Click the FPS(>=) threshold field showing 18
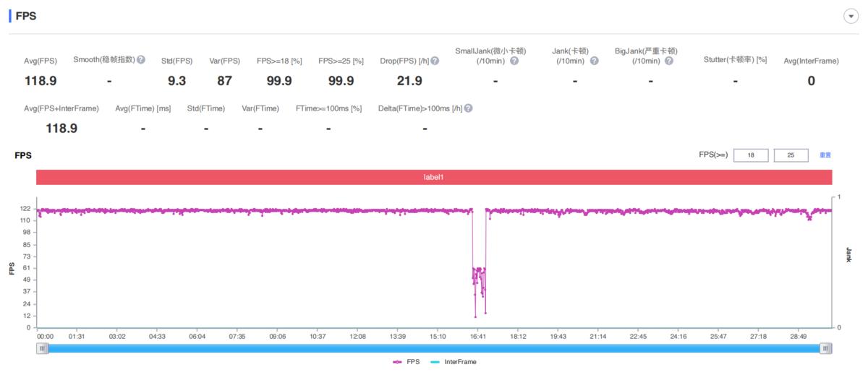The height and width of the screenshot is (380, 868). (x=751, y=155)
